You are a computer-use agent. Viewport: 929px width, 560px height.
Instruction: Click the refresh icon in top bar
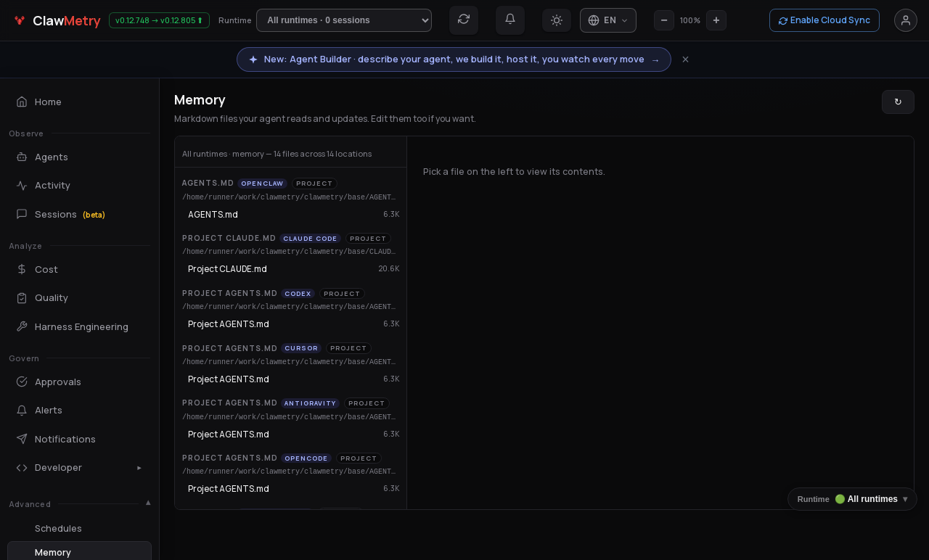click(x=464, y=20)
